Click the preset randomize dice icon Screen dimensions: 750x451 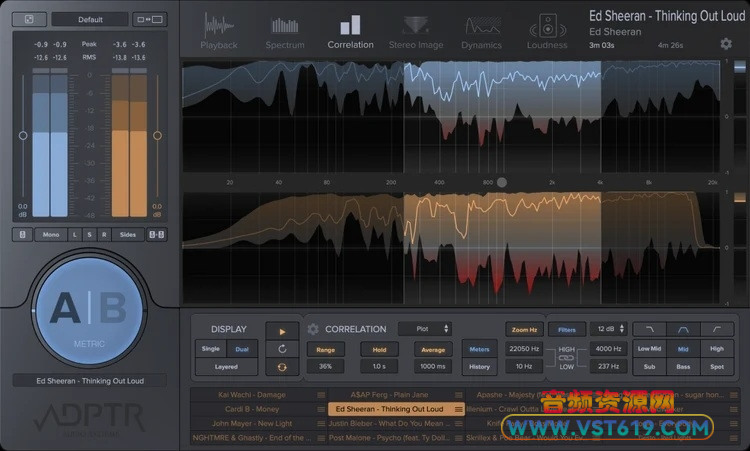29,19
